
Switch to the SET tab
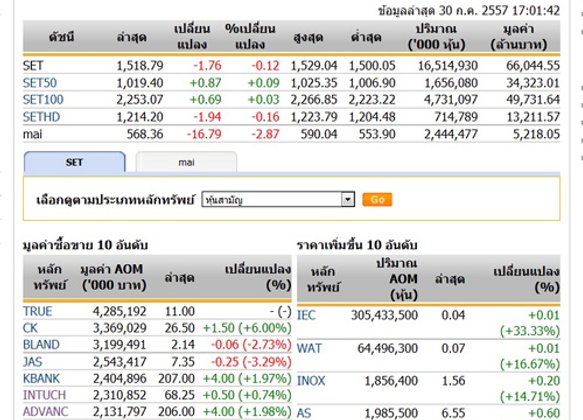click(x=74, y=162)
